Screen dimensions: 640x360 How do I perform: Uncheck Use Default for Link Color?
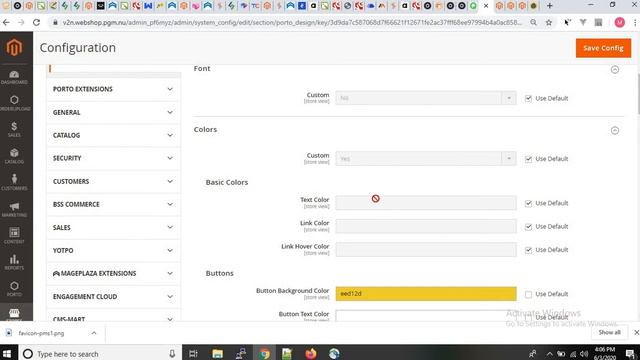(528, 227)
